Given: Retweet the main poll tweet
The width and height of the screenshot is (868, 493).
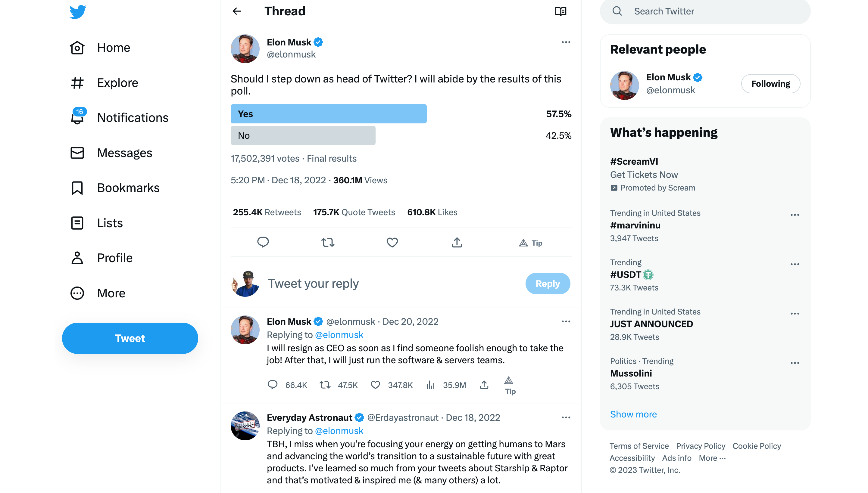Looking at the screenshot, I should pos(328,243).
